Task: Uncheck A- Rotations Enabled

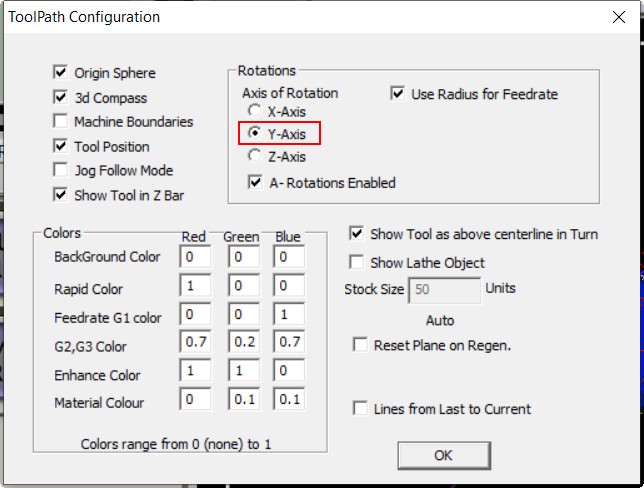Action: pos(256,183)
